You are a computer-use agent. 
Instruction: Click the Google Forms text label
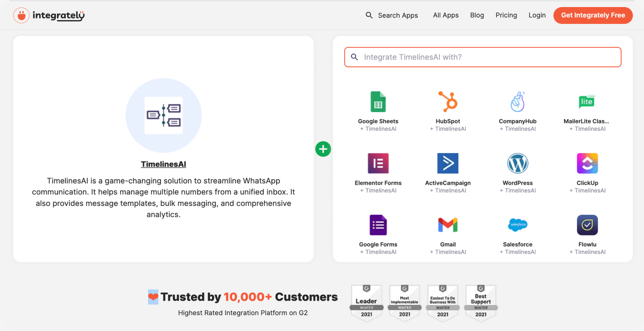coord(378,244)
